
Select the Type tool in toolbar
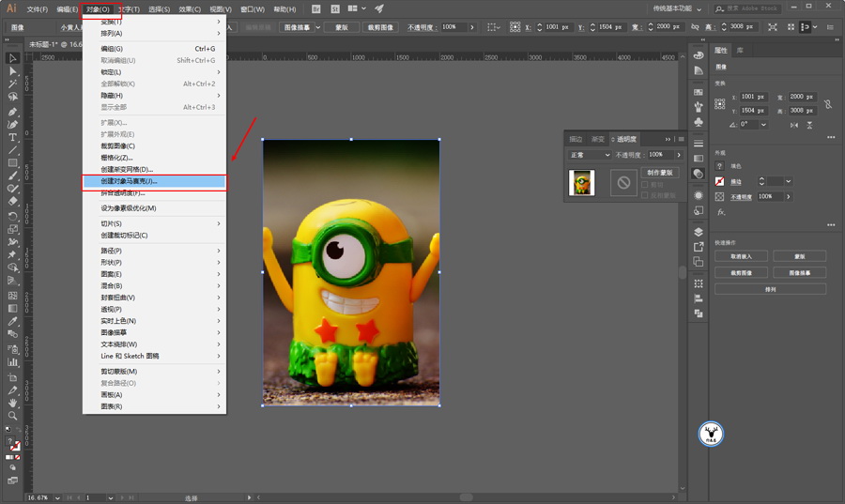(13, 138)
